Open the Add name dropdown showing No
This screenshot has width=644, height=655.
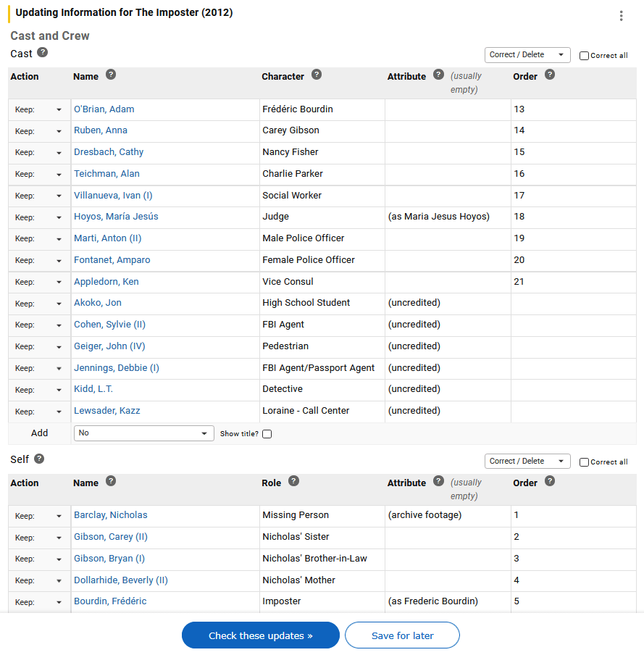143,433
